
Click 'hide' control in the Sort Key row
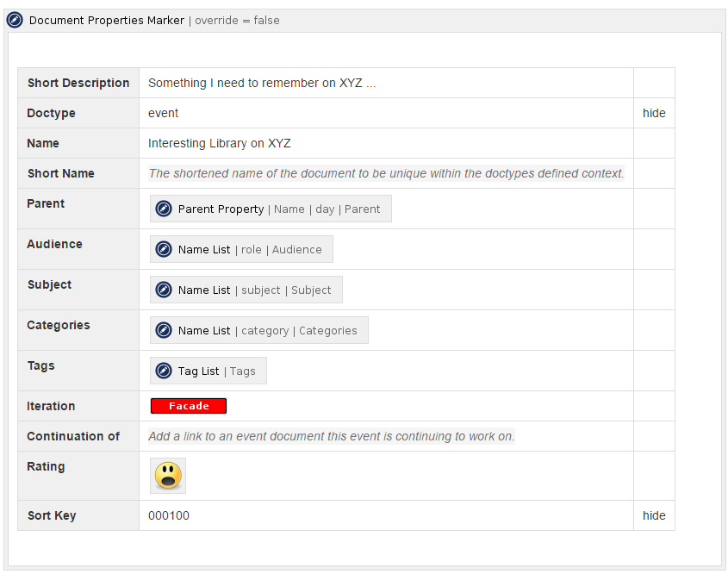(x=654, y=515)
